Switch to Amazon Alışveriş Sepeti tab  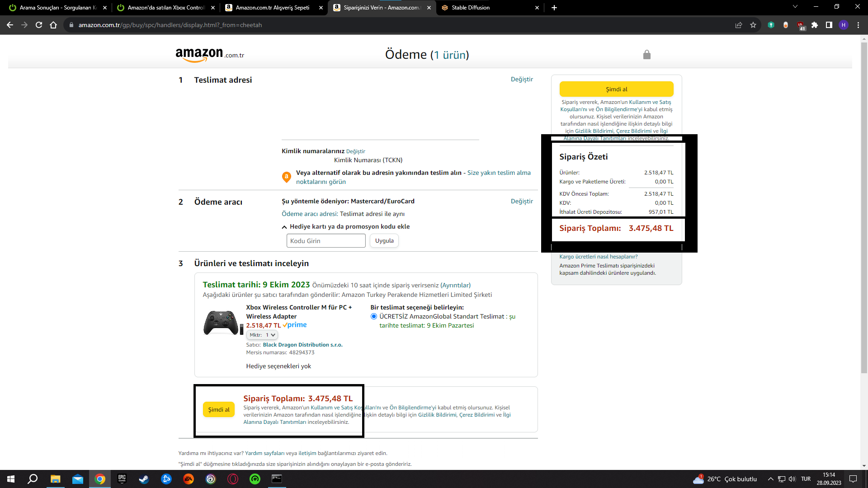click(272, 8)
